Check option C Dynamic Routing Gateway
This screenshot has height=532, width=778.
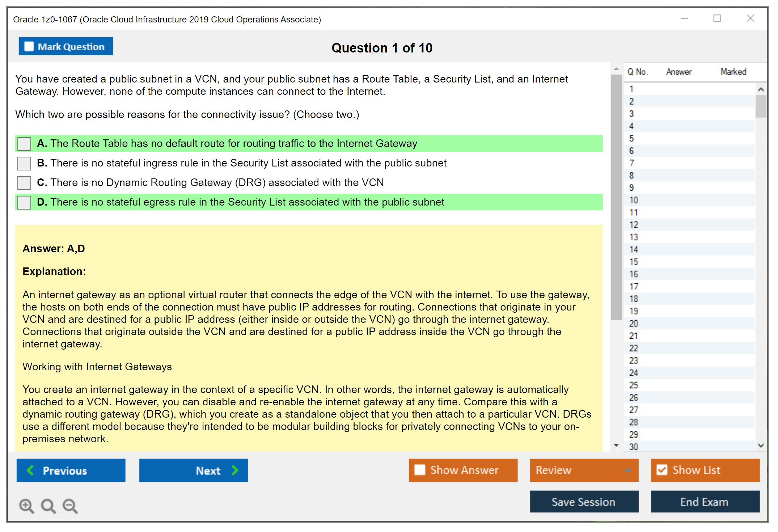pyautogui.click(x=24, y=183)
